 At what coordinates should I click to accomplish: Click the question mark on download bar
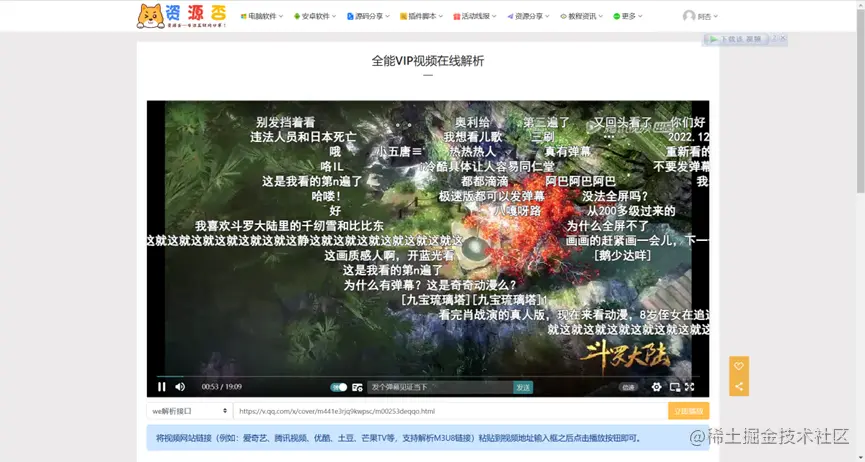click(774, 38)
